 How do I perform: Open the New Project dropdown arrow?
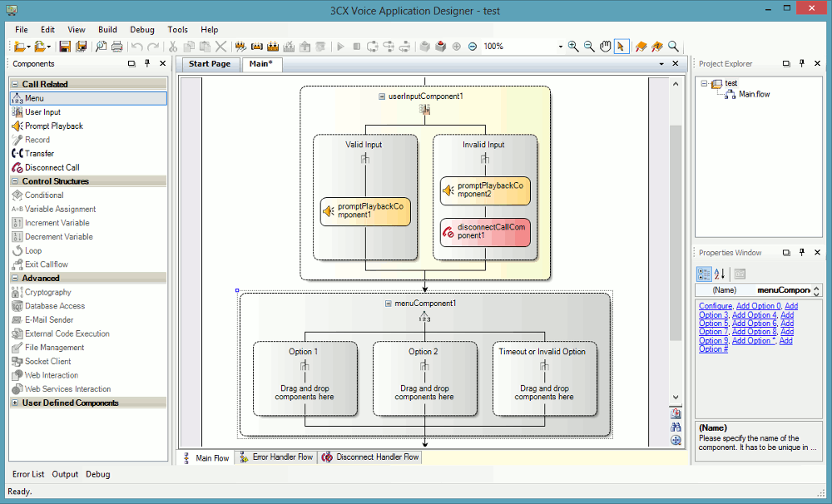28,47
